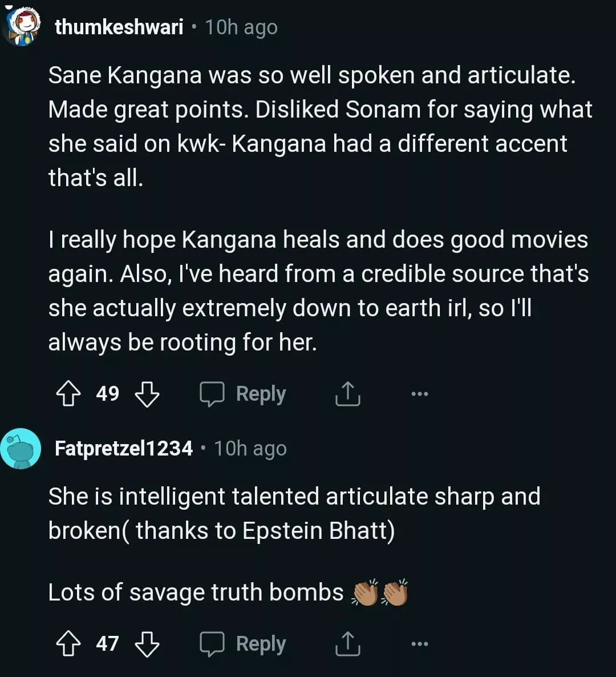Open thumkeshwari's avatar profile picture
This screenshot has width=616, height=677.
(x=22, y=27)
